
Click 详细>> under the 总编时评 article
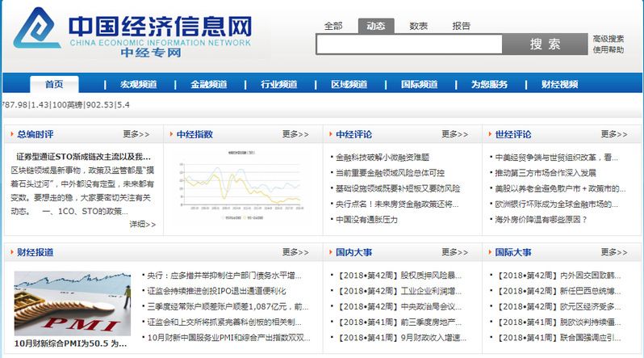click(142, 224)
